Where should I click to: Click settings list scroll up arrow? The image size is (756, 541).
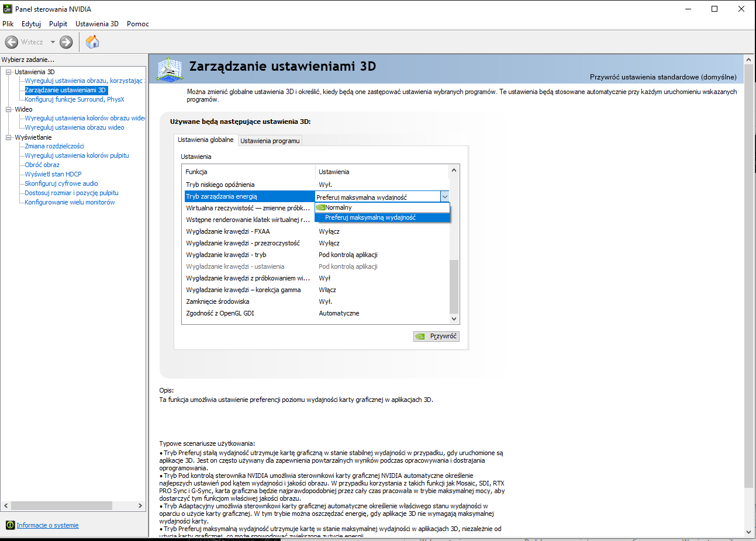coord(454,170)
